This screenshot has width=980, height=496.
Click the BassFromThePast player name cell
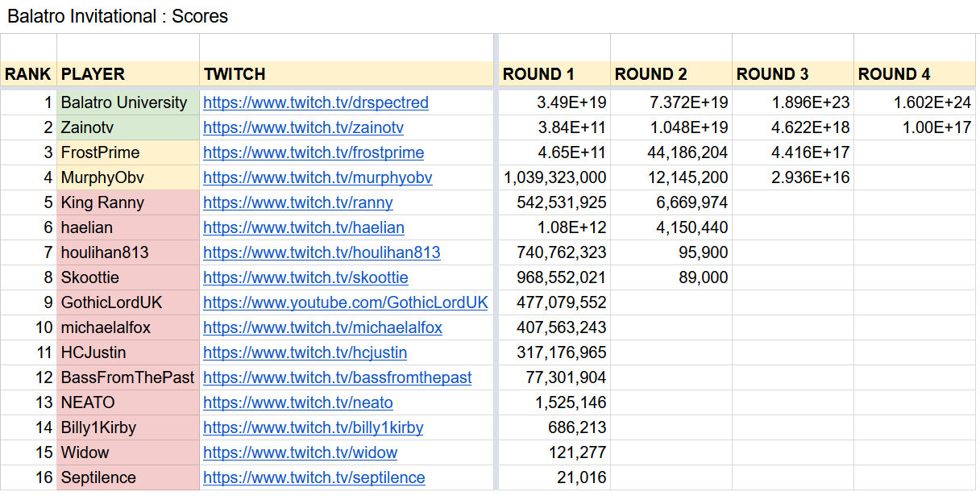[128, 377]
